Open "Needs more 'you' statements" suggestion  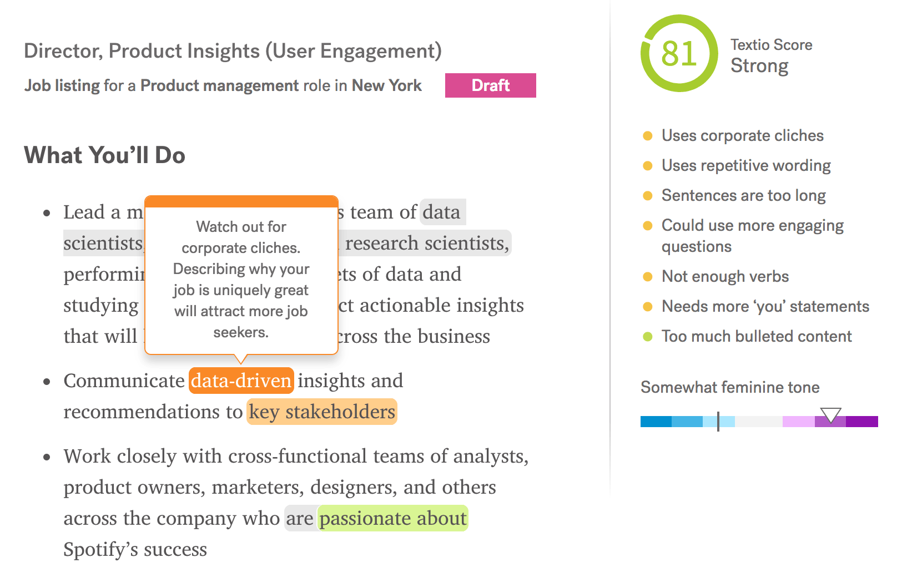pyautogui.click(x=765, y=306)
